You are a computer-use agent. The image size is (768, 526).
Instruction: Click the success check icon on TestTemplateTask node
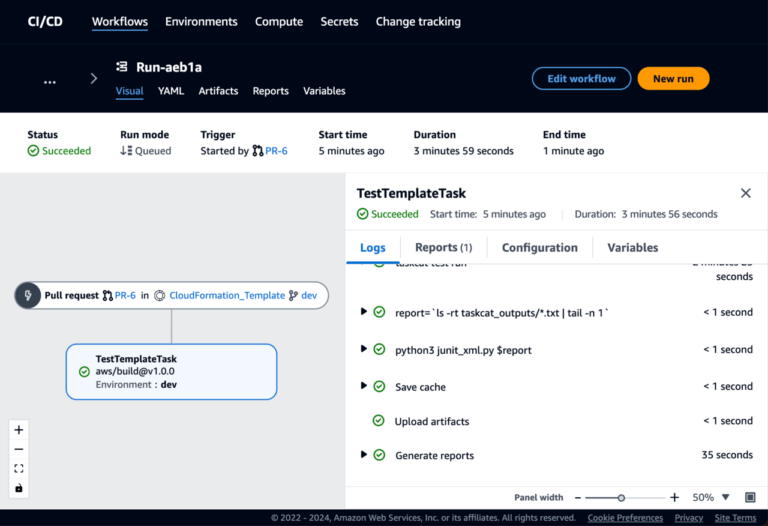click(x=84, y=372)
